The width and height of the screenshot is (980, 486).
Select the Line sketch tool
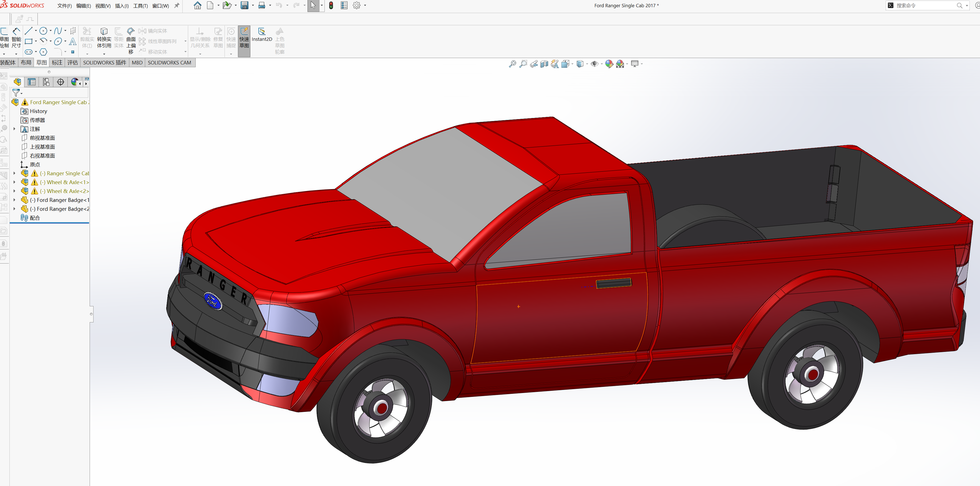coord(29,31)
